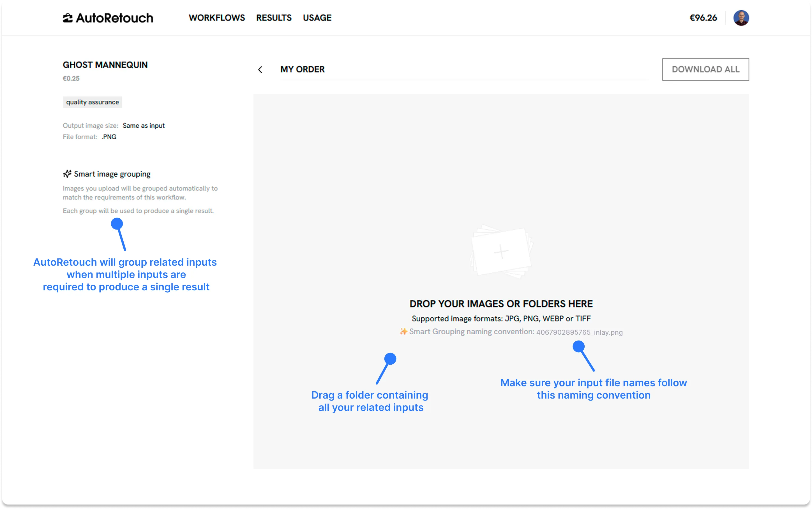The image size is (812, 509).
Task: Toggle the .PNG file format setting
Action: coord(109,137)
